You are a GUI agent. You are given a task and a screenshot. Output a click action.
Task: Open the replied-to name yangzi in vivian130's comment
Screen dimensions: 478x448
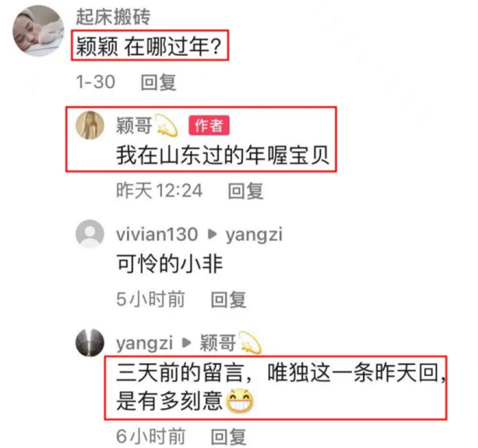[254, 235]
